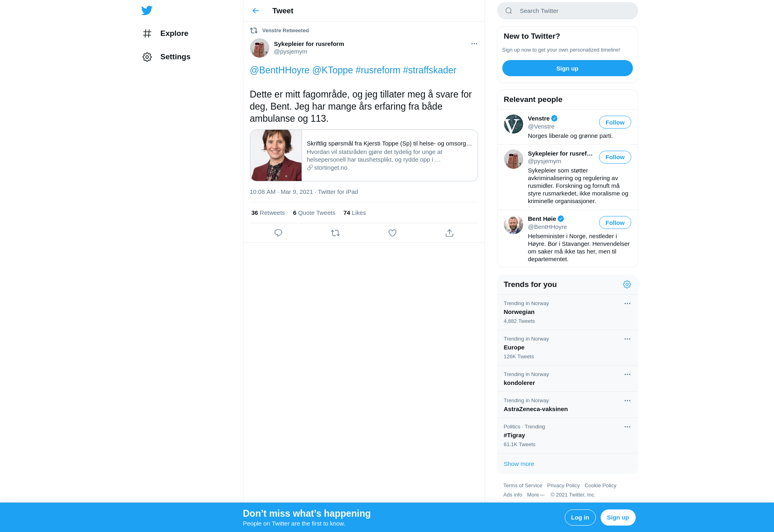Click the Search Twitter field
The image size is (774, 532).
(567, 11)
